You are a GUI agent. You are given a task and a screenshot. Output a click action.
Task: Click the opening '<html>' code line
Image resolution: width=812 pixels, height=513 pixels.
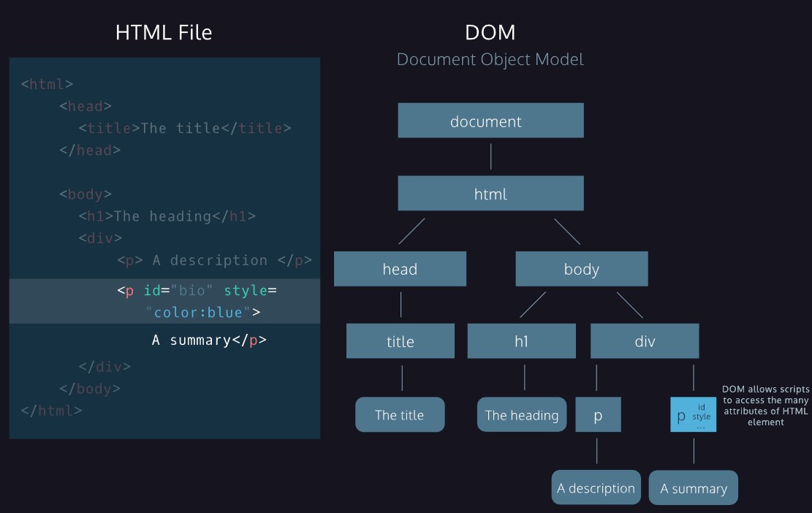[x=47, y=84]
